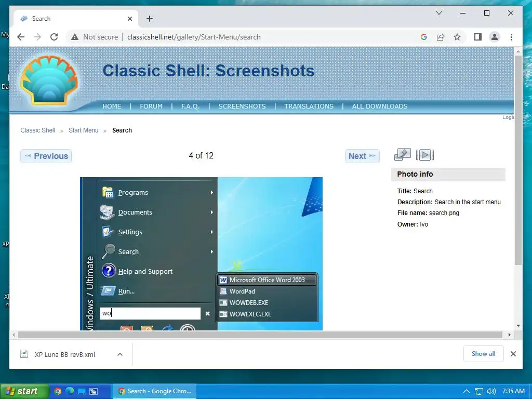This screenshot has width=532, height=399.
Task: Click the volume tray icon
Action: point(491,391)
